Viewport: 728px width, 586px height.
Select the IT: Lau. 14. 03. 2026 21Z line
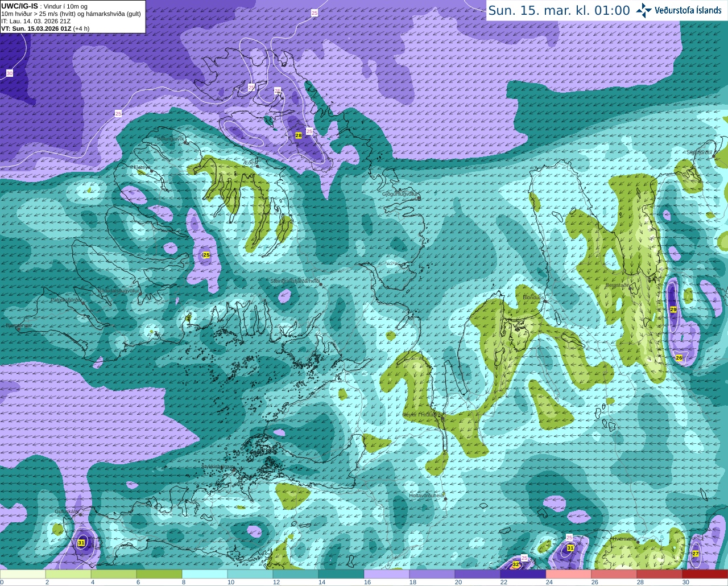[36, 21]
